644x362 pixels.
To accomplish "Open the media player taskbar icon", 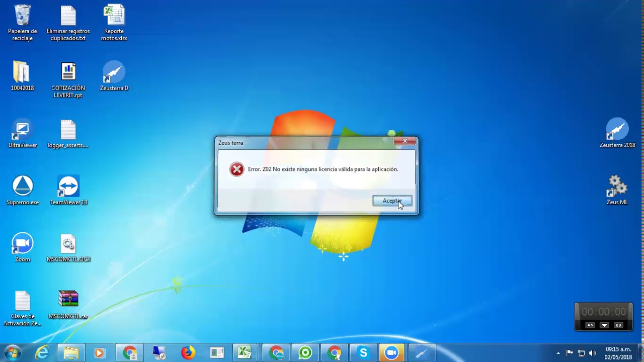I will point(99,353).
